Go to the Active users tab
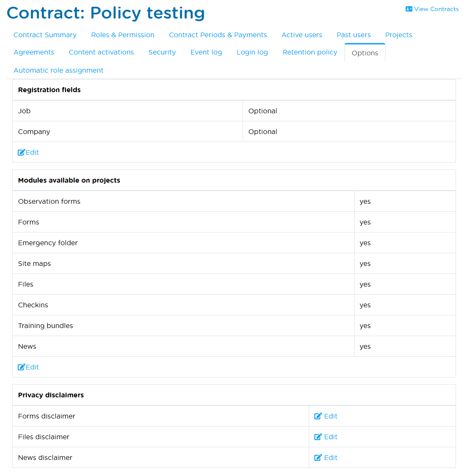The height and width of the screenshot is (476, 464). pyautogui.click(x=302, y=35)
